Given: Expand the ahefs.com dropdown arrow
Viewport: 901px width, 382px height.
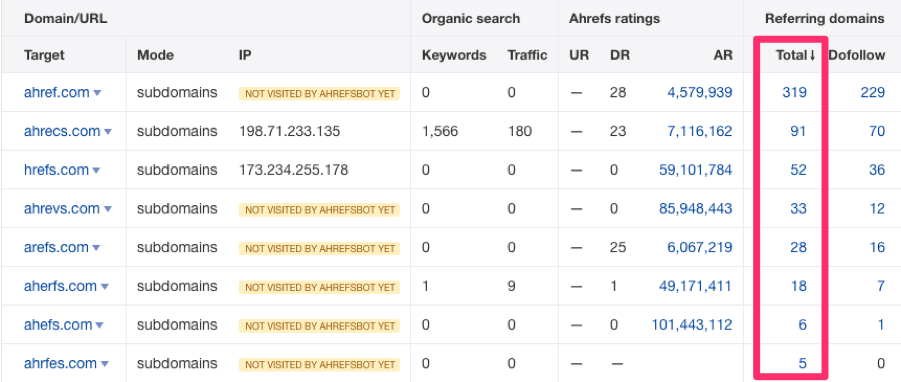Looking at the screenshot, I should [x=99, y=326].
